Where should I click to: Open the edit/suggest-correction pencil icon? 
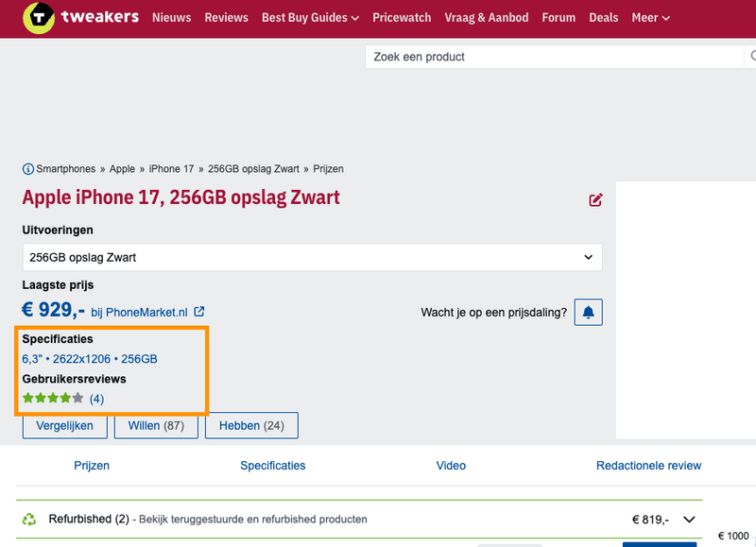click(595, 200)
